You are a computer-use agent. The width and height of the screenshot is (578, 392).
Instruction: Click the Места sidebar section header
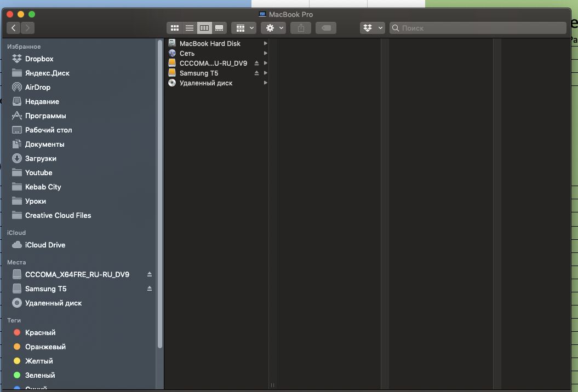16,262
